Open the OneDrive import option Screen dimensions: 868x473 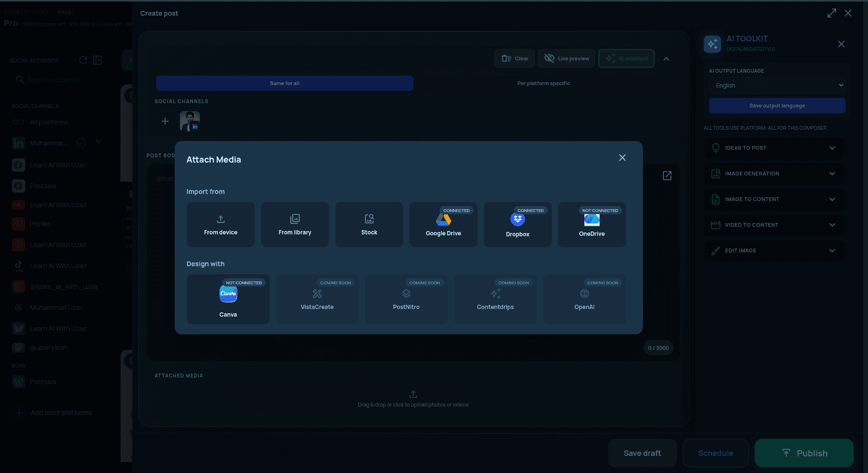[x=592, y=224]
